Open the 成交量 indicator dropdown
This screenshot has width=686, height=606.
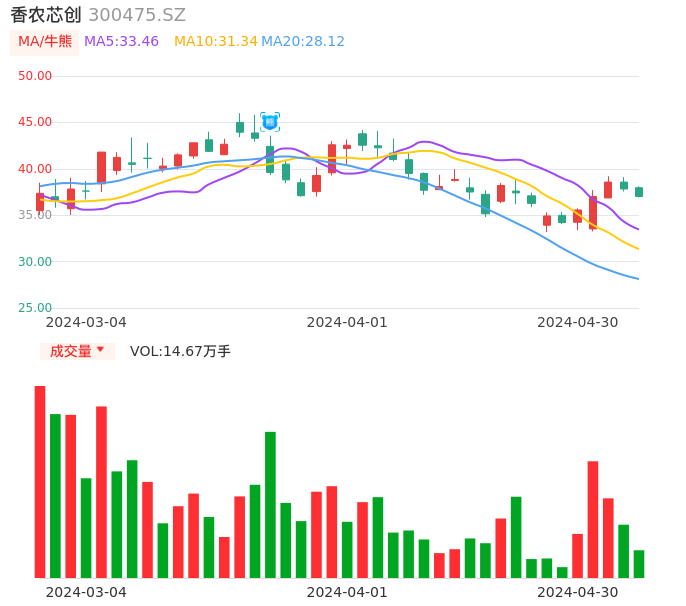(x=77, y=351)
